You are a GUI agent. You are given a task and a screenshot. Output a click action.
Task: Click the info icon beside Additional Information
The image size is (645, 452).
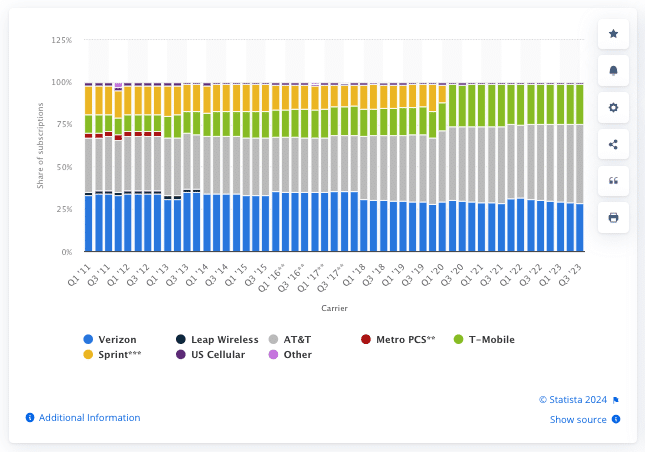[x=30, y=417]
